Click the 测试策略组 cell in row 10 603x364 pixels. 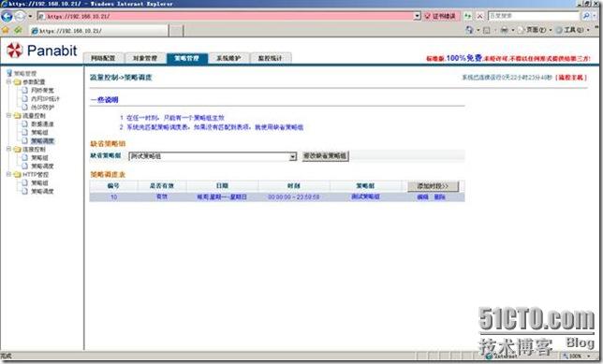[365, 197]
